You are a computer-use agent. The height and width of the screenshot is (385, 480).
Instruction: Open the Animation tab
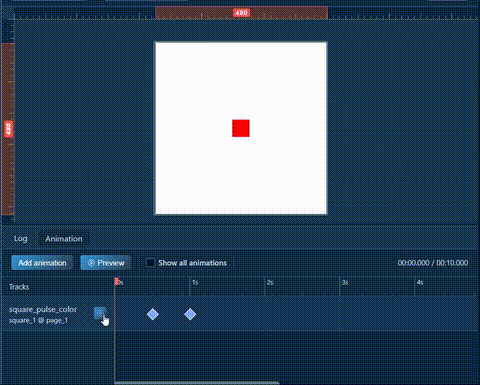(64, 239)
